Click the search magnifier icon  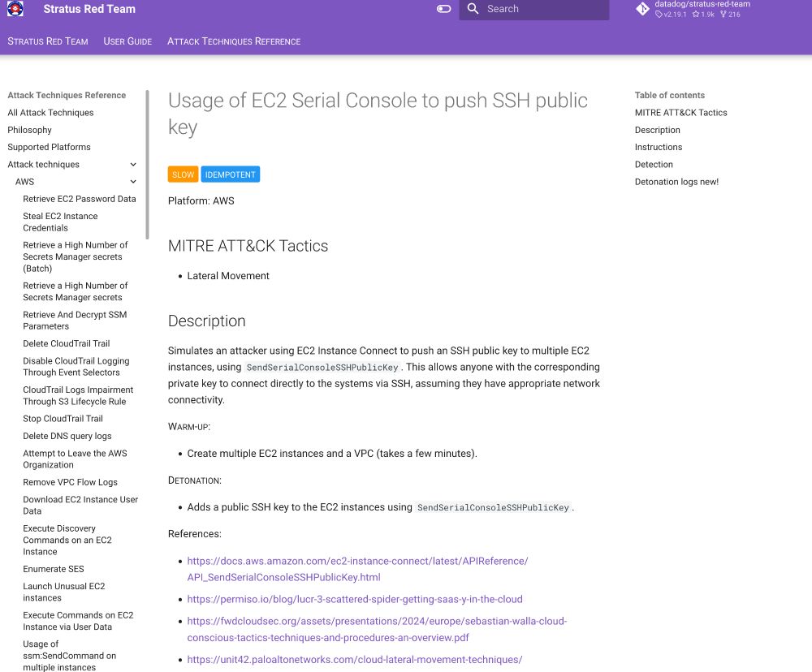[473, 9]
